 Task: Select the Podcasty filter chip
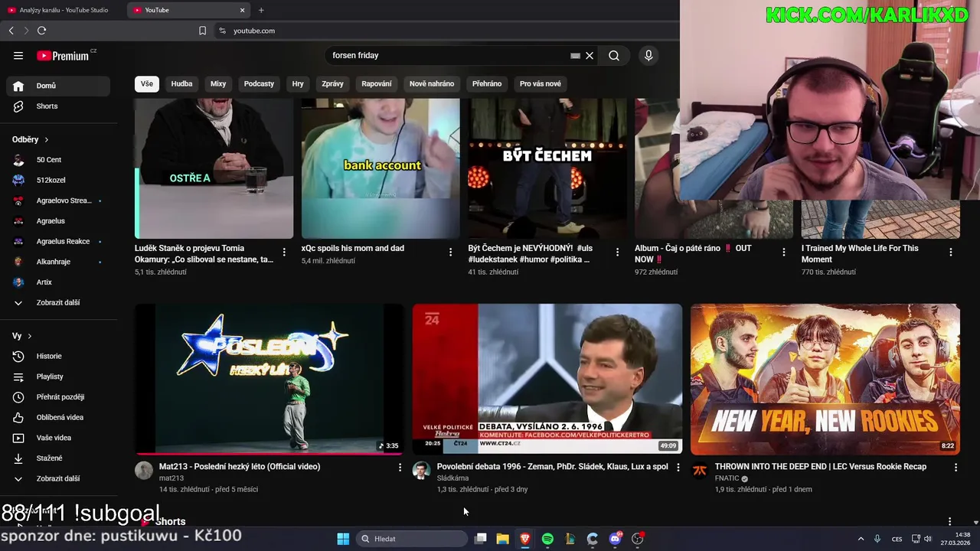click(x=259, y=83)
